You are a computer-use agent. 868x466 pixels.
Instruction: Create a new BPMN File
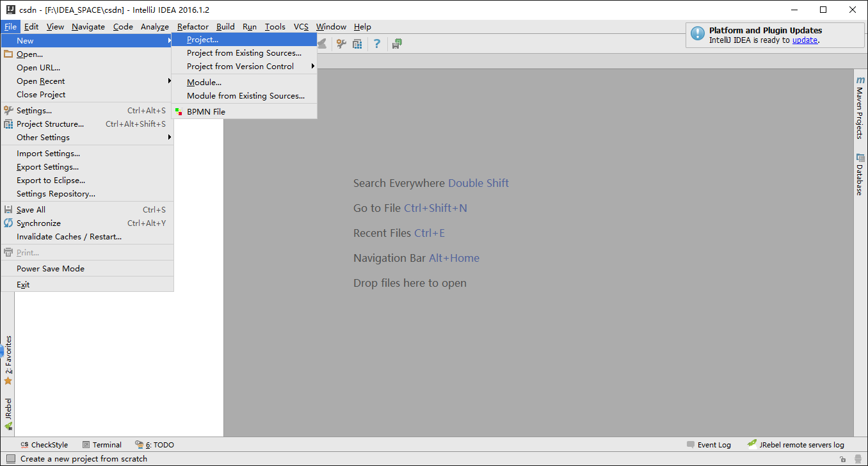pyautogui.click(x=244, y=112)
